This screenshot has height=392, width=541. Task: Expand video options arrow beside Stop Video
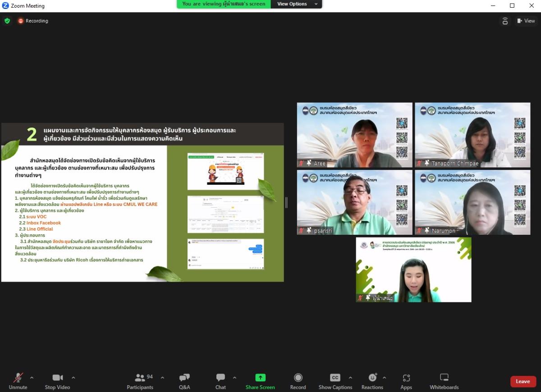(73, 378)
